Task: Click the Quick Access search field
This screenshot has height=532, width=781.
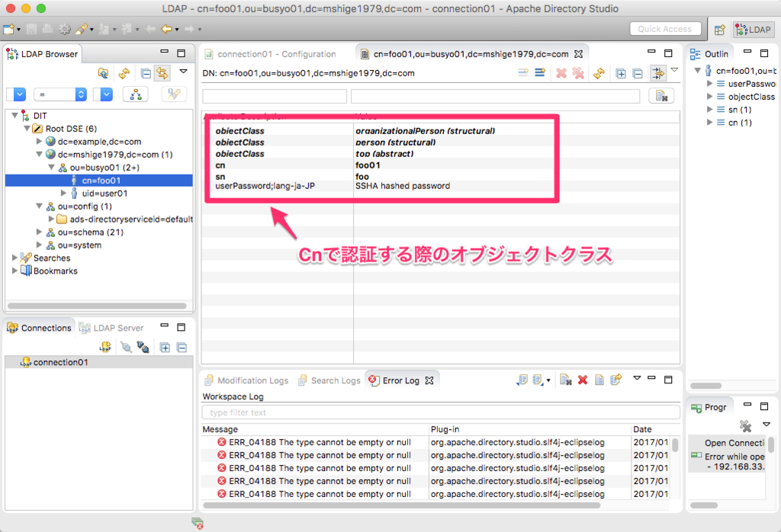Action: [x=665, y=29]
